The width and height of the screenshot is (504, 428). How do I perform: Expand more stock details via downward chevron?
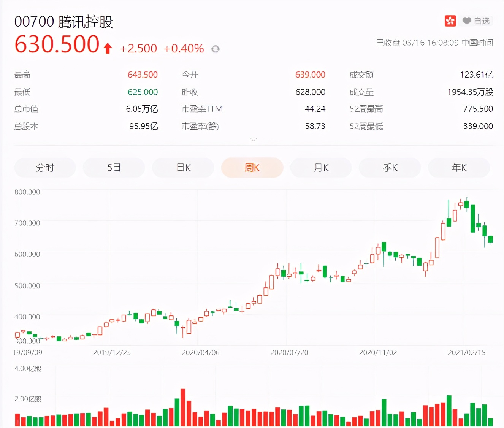254,139
